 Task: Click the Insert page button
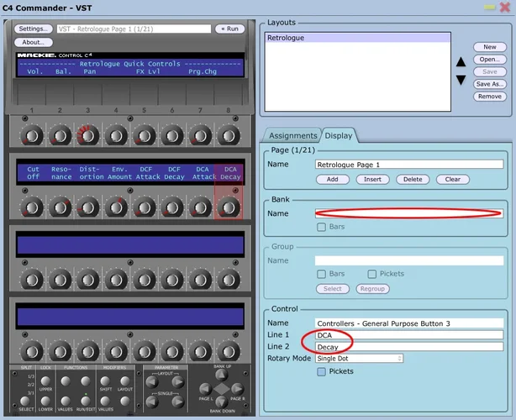tap(372, 179)
